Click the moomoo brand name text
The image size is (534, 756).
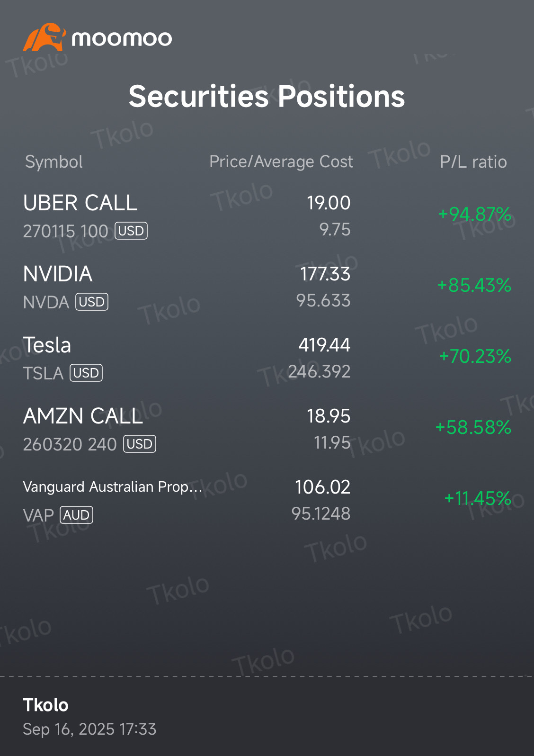[x=122, y=38]
